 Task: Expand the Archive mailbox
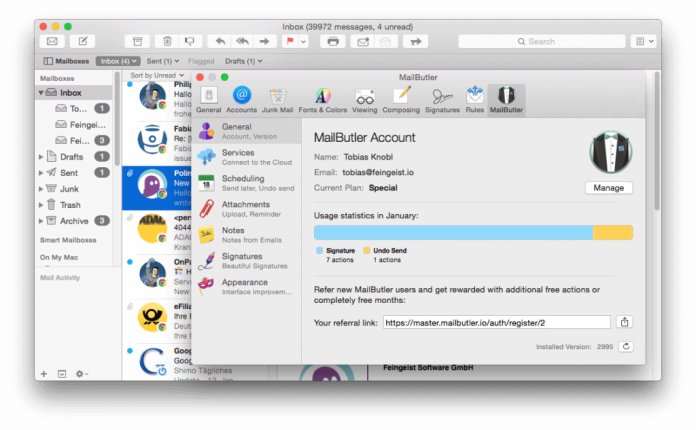coord(41,221)
